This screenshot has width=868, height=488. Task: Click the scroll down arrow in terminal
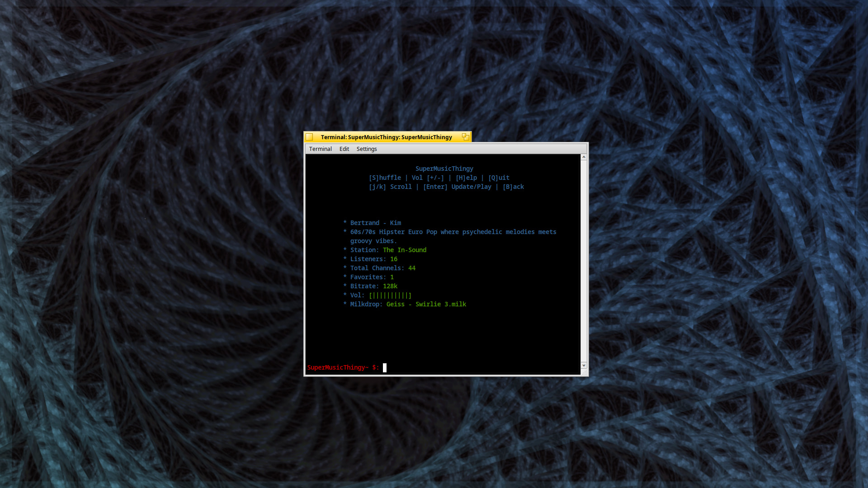tap(584, 365)
